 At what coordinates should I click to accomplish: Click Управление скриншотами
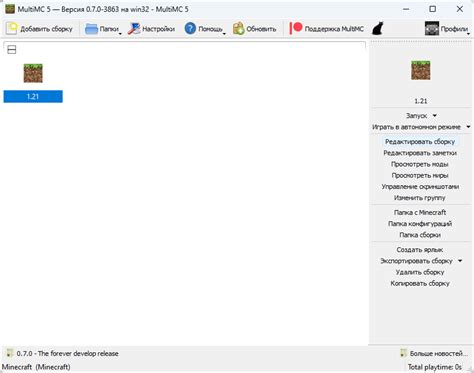[x=420, y=187]
